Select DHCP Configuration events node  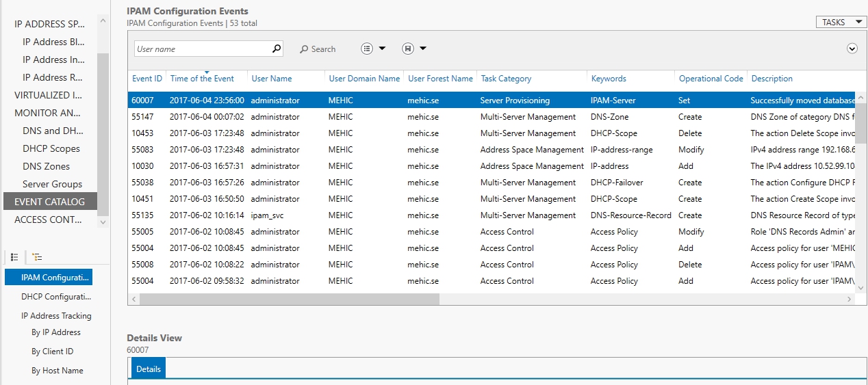pos(55,297)
